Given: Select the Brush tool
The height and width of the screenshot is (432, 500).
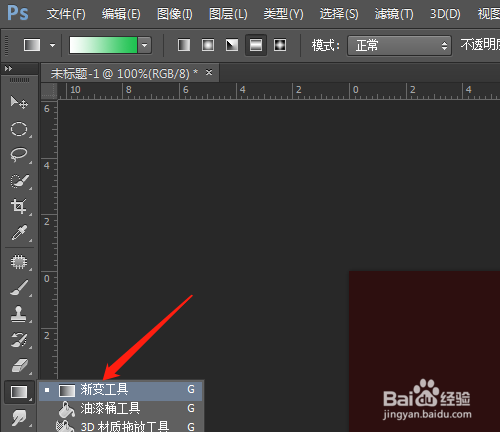Looking at the screenshot, I should pos(19,288).
